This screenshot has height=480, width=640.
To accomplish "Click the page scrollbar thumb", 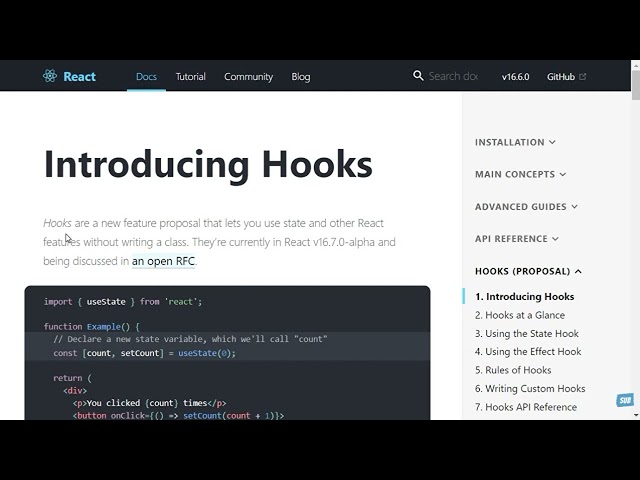I will (x=636, y=85).
